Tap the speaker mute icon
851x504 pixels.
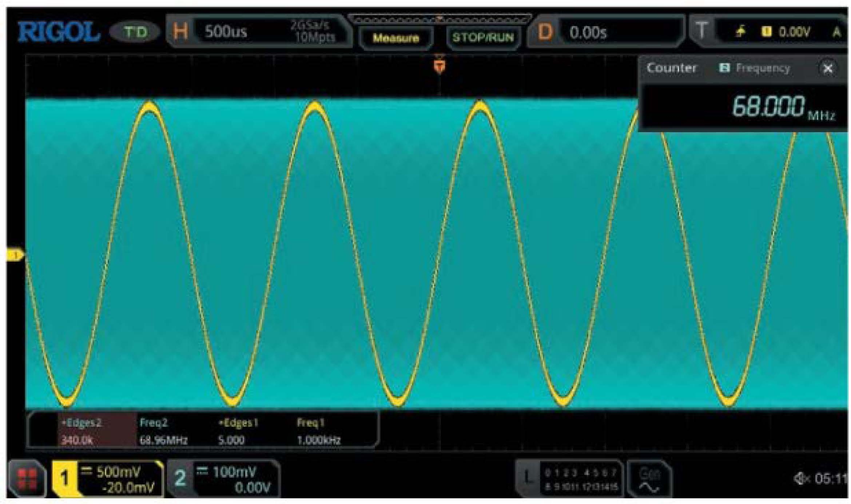tap(800, 479)
